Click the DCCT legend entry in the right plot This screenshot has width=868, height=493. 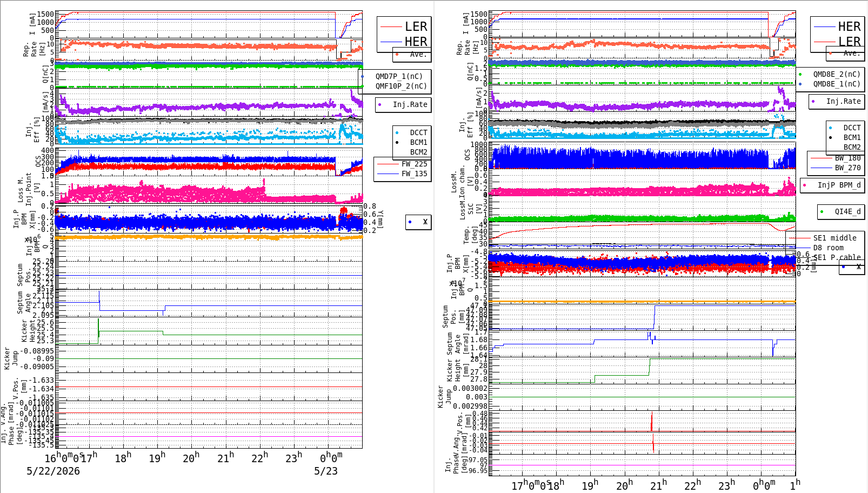(852, 128)
